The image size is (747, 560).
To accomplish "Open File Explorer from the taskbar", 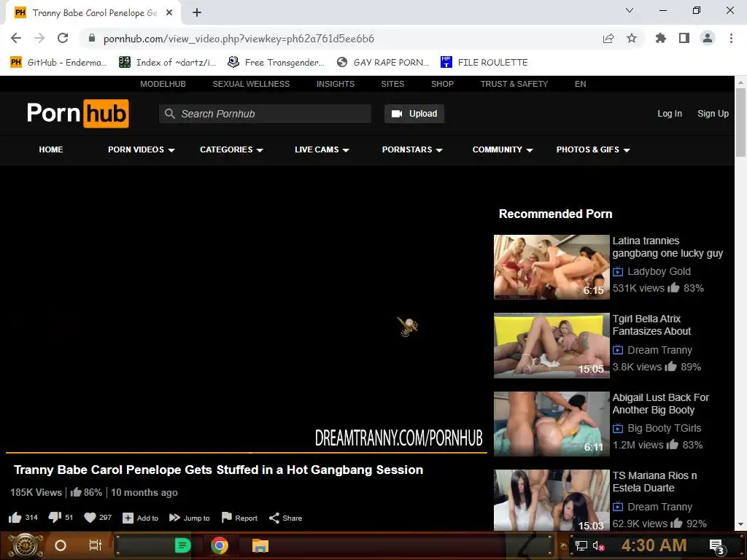I will [260, 545].
